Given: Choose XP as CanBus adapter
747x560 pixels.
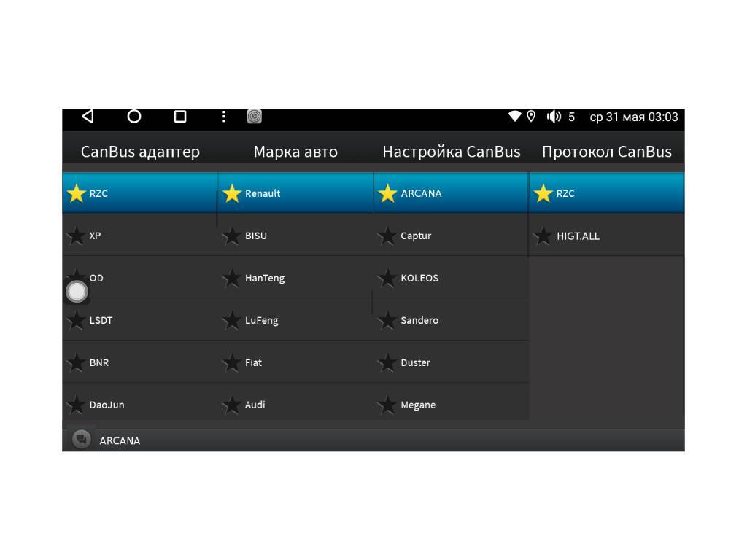Looking at the screenshot, I should tap(140, 236).
